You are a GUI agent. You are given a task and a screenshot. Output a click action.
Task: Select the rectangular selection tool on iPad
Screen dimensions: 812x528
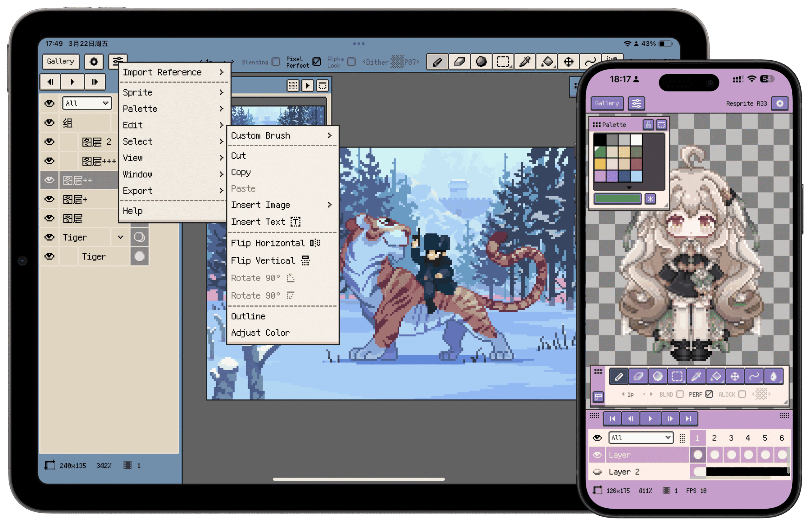click(503, 62)
